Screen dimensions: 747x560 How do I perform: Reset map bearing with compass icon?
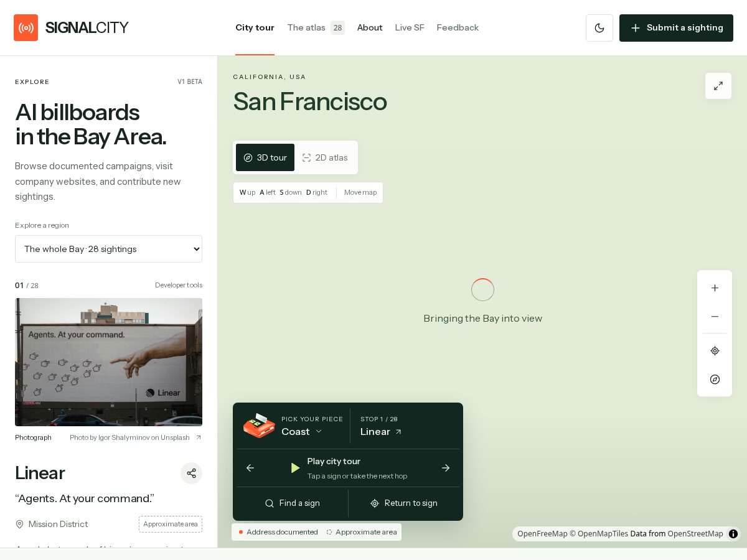coord(715,380)
